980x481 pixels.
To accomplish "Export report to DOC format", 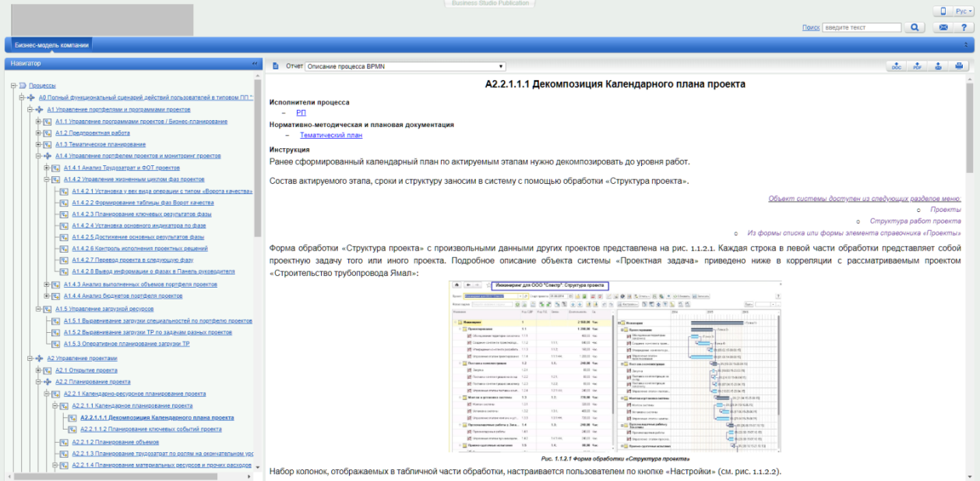I will coord(897,66).
